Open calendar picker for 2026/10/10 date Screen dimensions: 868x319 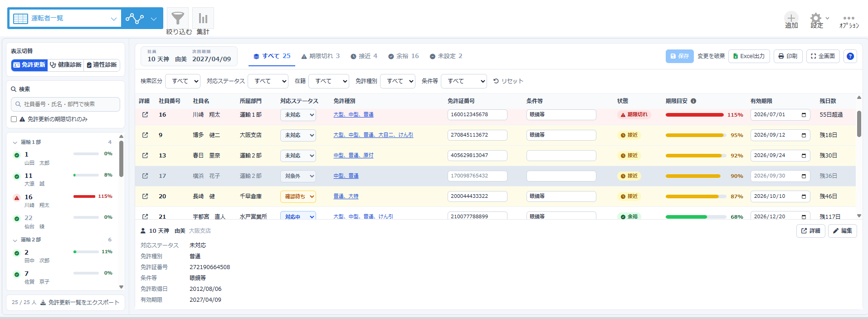pyautogui.click(x=804, y=196)
